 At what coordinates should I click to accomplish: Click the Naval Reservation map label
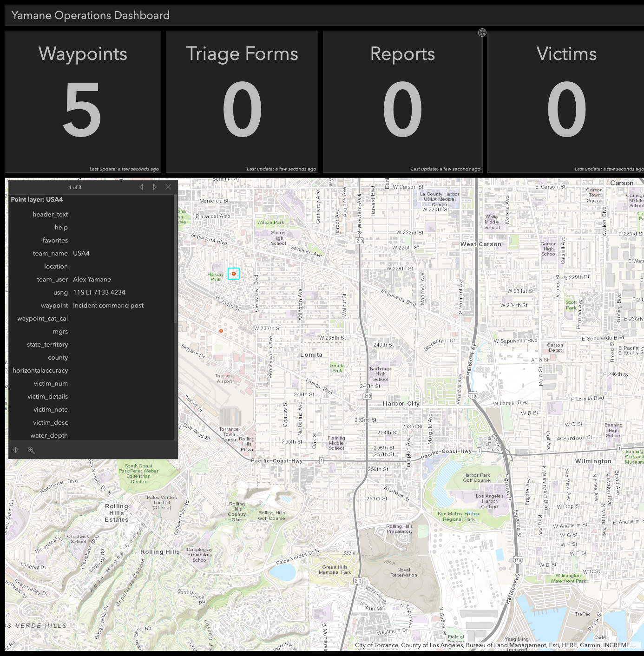point(404,572)
